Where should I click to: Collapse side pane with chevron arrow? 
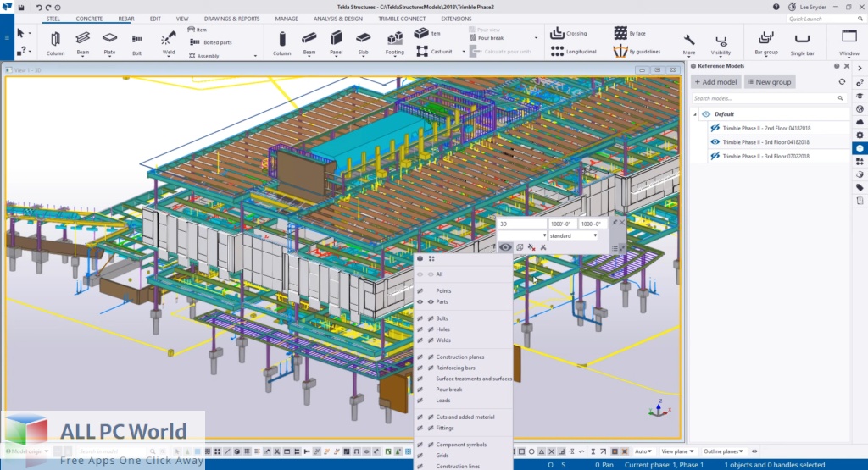tap(860, 68)
